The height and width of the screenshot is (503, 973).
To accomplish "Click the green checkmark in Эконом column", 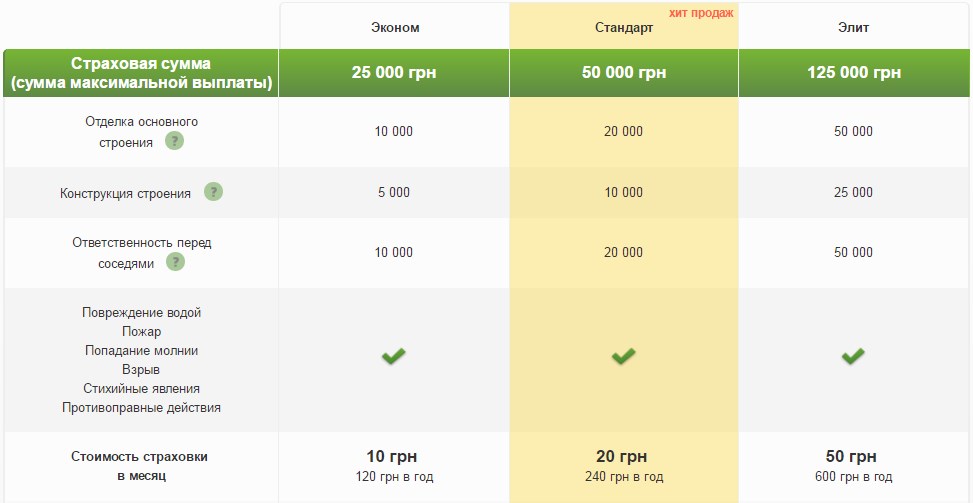I will (x=394, y=356).
